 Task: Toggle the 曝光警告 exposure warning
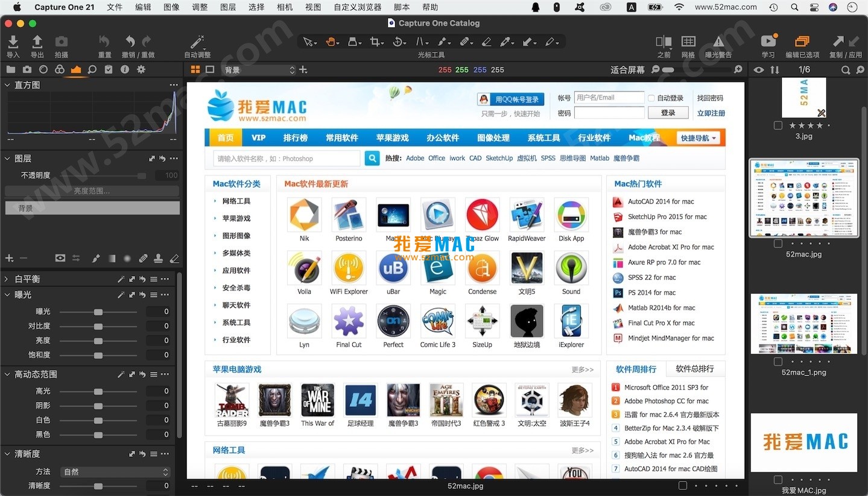(x=718, y=42)
